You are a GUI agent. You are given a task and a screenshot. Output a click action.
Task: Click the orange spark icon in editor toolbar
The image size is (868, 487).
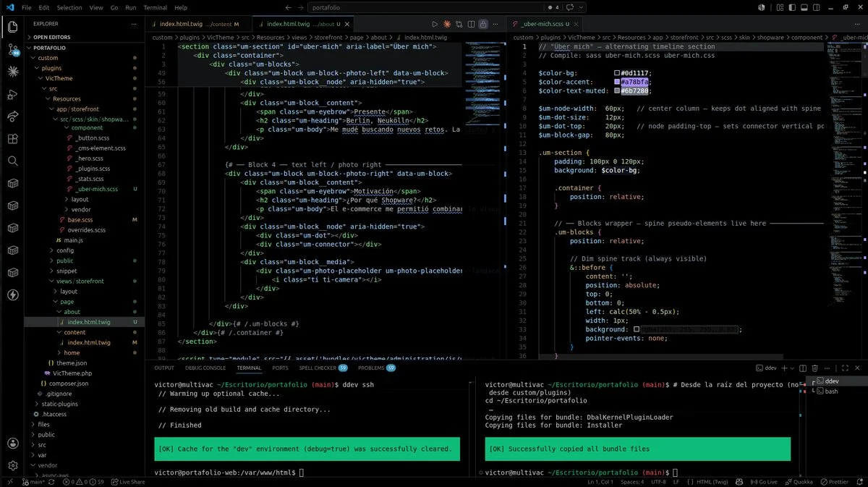click(x=447, y=24)
